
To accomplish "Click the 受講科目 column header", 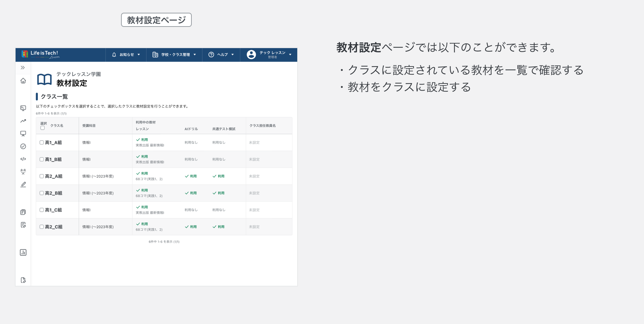I will pyautogui.click(x=89, y=126).
